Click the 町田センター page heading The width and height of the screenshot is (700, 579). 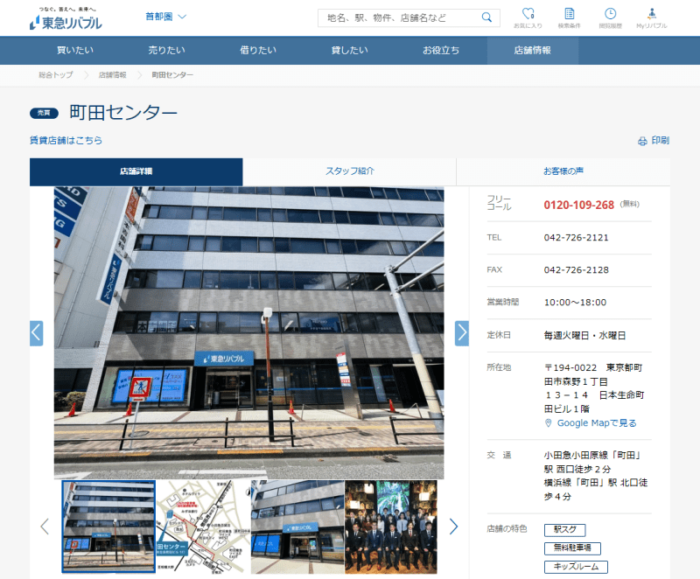pos(123,113)
